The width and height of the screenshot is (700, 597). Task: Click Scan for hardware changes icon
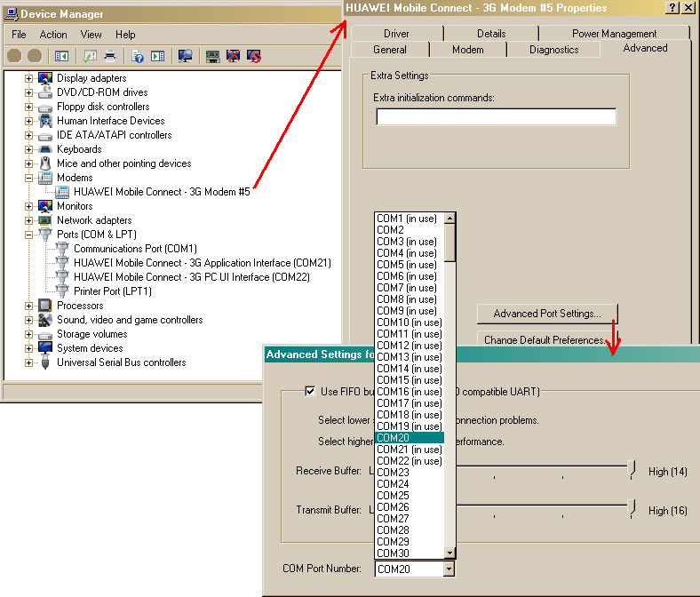coord(185,56)
